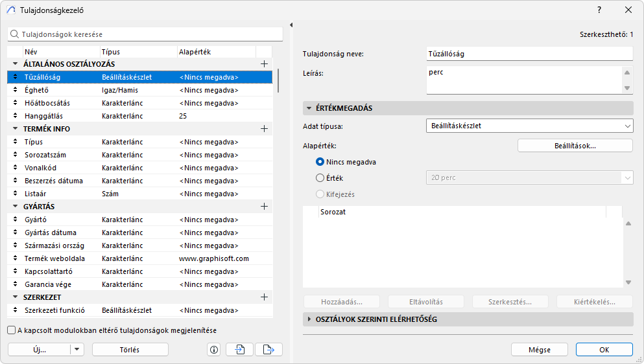Select the Érték radio option

point(320,177)
